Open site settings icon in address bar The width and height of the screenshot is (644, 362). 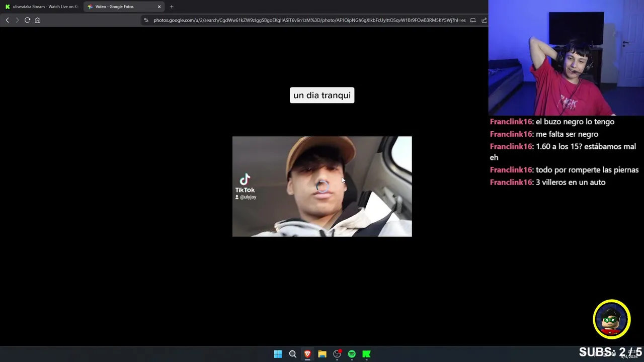(146, 20)
